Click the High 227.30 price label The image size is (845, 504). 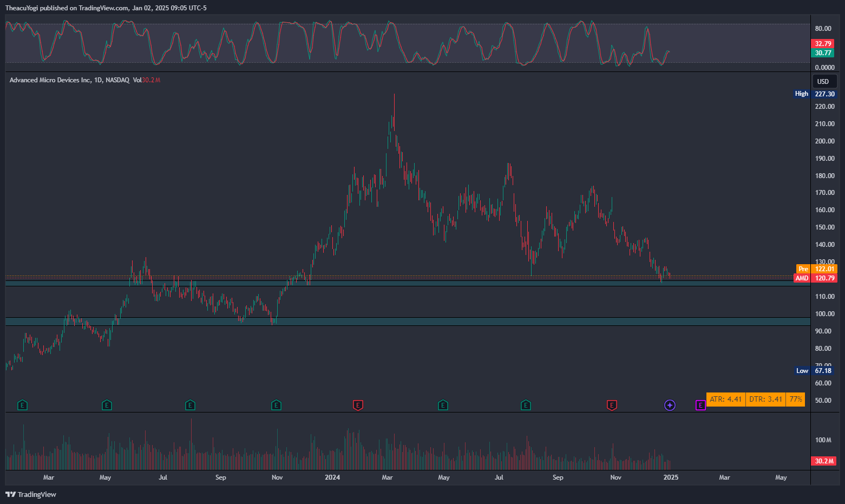click(815, 94)
